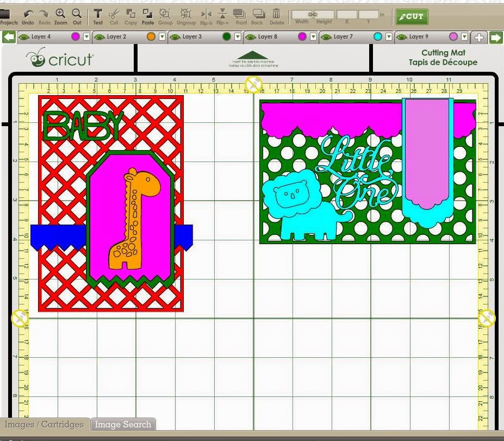Switch to the Images / Cartridges tab
Image resolution: width=504 pixels, height=441 pixels.
(x=44, y=424)
